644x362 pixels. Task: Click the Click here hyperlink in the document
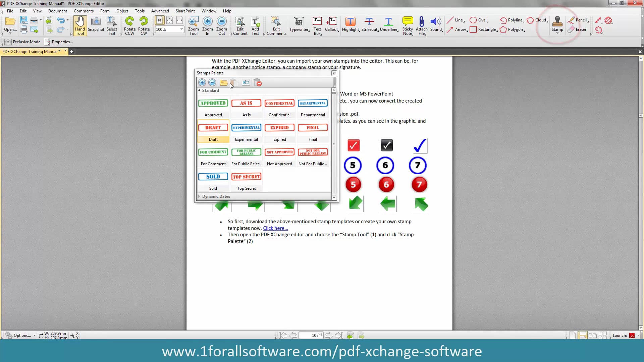(275, 228)
